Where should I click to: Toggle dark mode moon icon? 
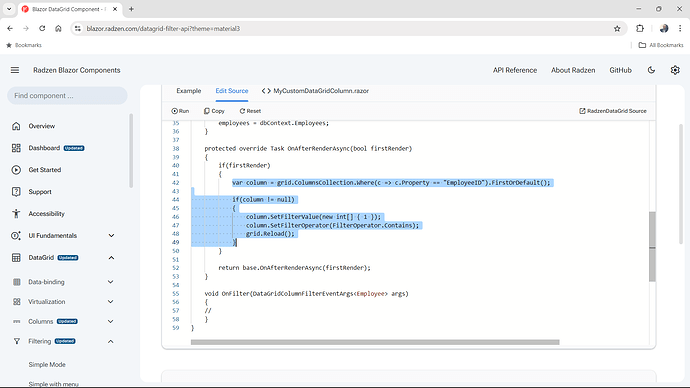(651, 70)
